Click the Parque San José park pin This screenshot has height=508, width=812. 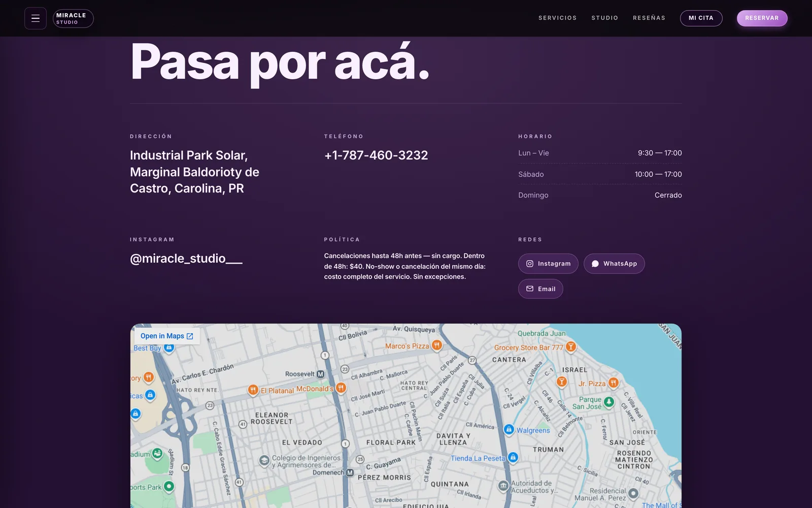point(609,402)
